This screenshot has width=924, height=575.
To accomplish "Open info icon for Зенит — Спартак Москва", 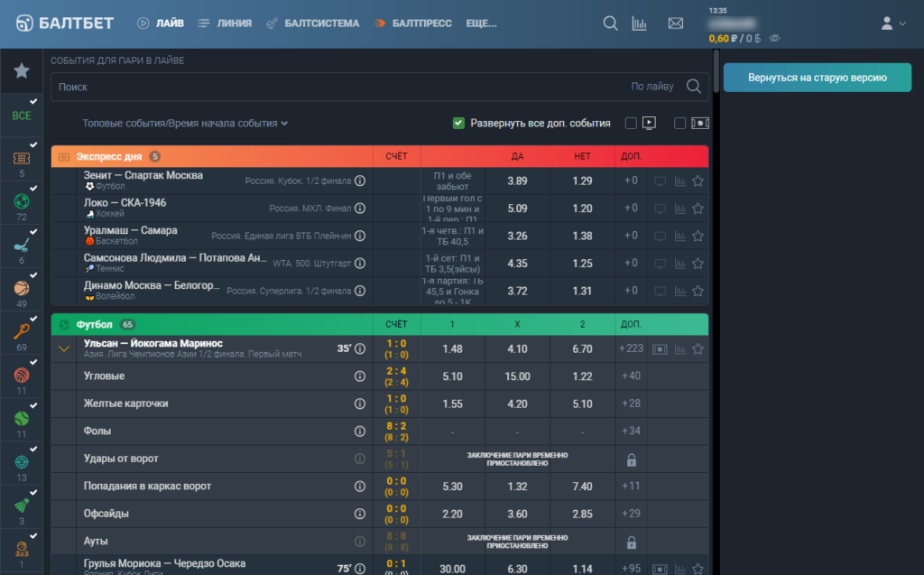I will point(360,181).
